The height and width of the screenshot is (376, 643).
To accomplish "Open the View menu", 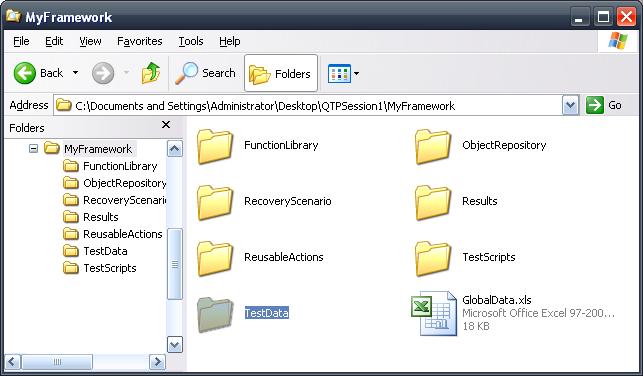I will point(90,41).
